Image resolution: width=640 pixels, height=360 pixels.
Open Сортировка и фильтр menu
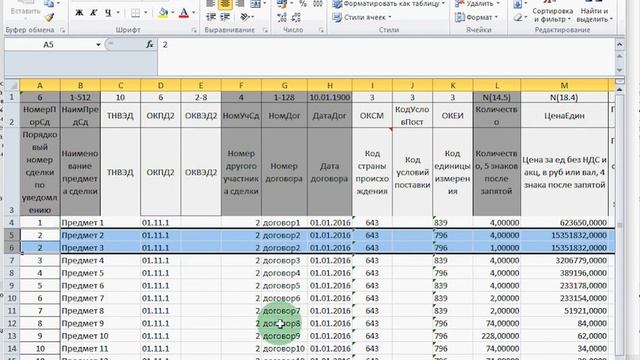[553, 15]
